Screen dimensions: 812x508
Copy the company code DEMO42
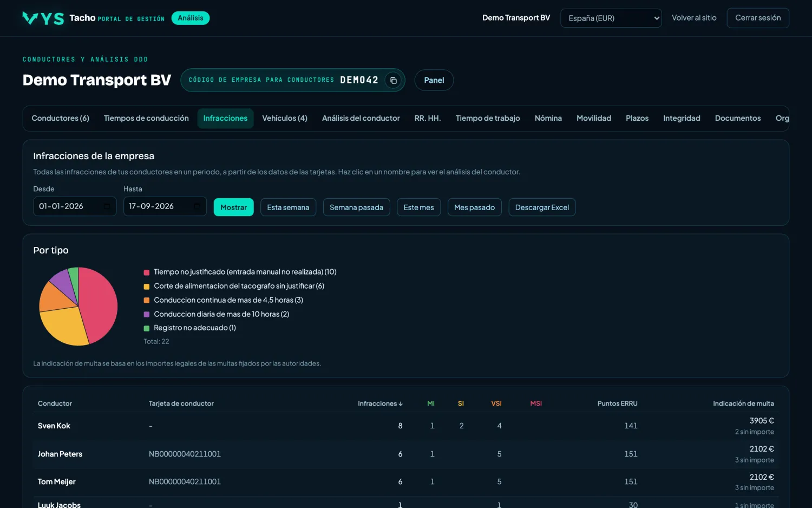click(x=394, y=80)
